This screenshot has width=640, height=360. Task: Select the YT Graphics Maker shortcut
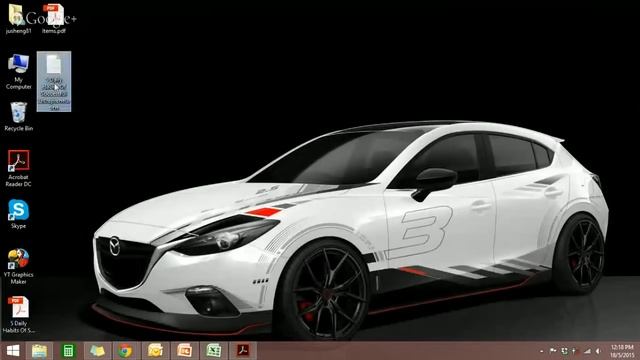[18, 266]
